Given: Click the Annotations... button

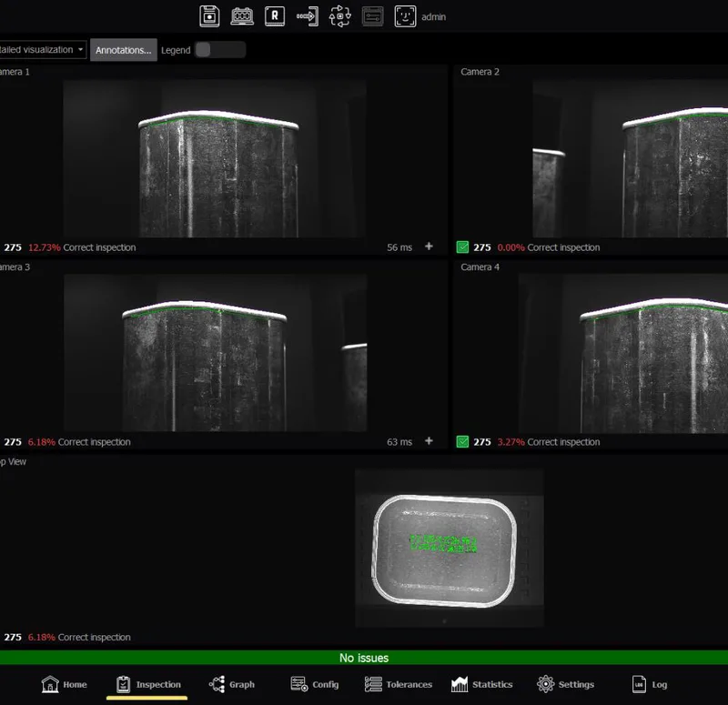Looking at the screenshot, I should 124,50.
